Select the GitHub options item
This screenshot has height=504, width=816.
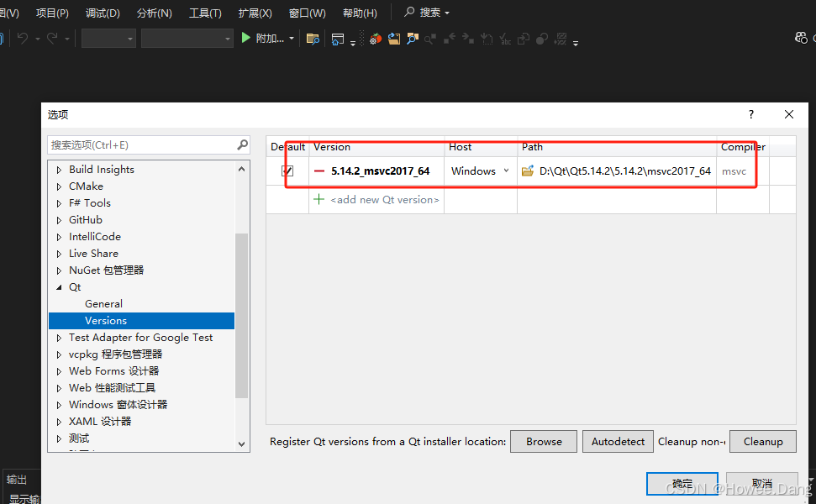point(86,220)
